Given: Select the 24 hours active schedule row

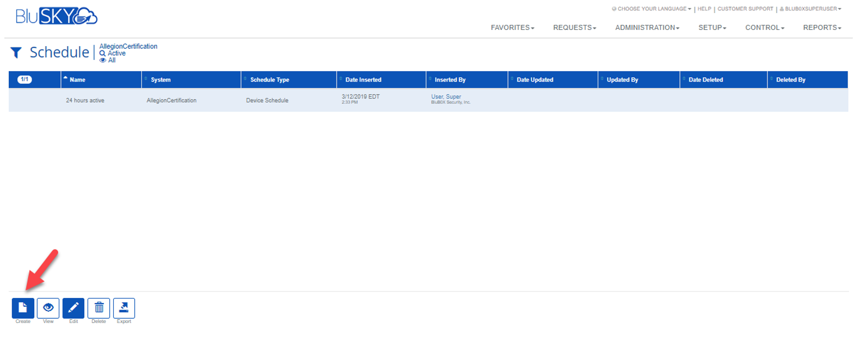Looking at the screenshot, I should click(85, 101).
